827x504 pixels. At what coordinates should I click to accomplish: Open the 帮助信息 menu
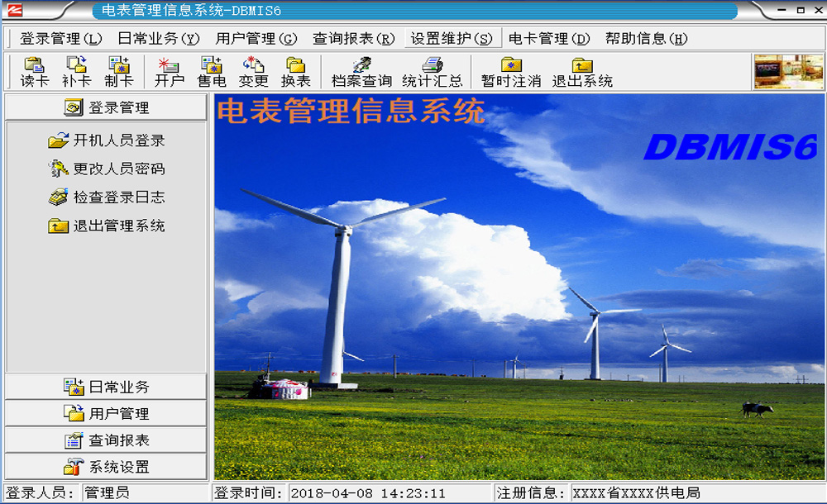(x=647, y=39)
